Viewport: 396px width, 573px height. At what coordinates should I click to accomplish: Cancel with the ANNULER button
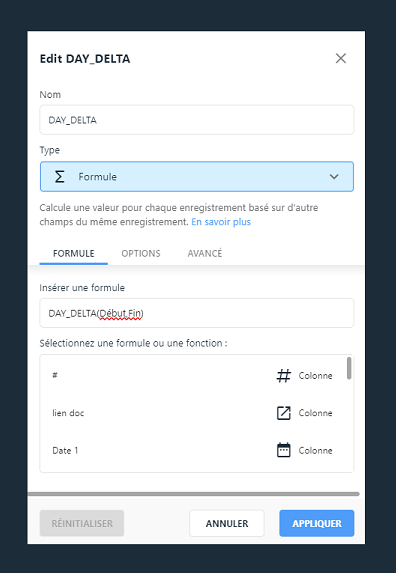[227, 523]
